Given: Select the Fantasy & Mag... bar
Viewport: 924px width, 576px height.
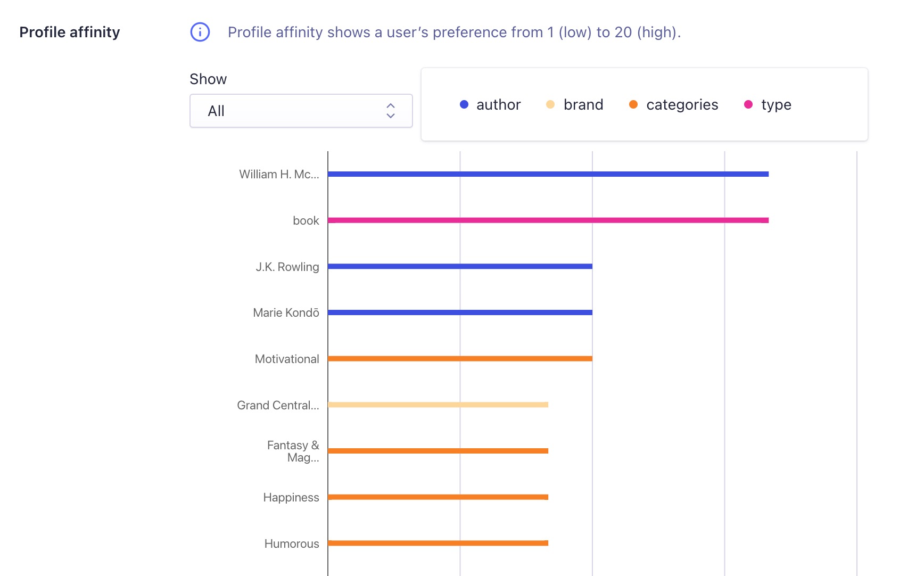Looking at the screenshot, I should (438, 451).
